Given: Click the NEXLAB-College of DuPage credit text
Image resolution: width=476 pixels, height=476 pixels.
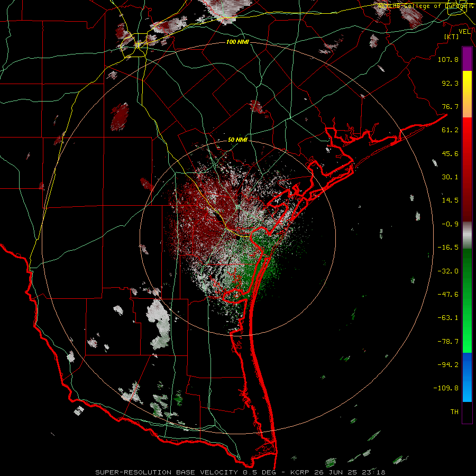Looking at the screenshot, I should [x=426, y=6].
